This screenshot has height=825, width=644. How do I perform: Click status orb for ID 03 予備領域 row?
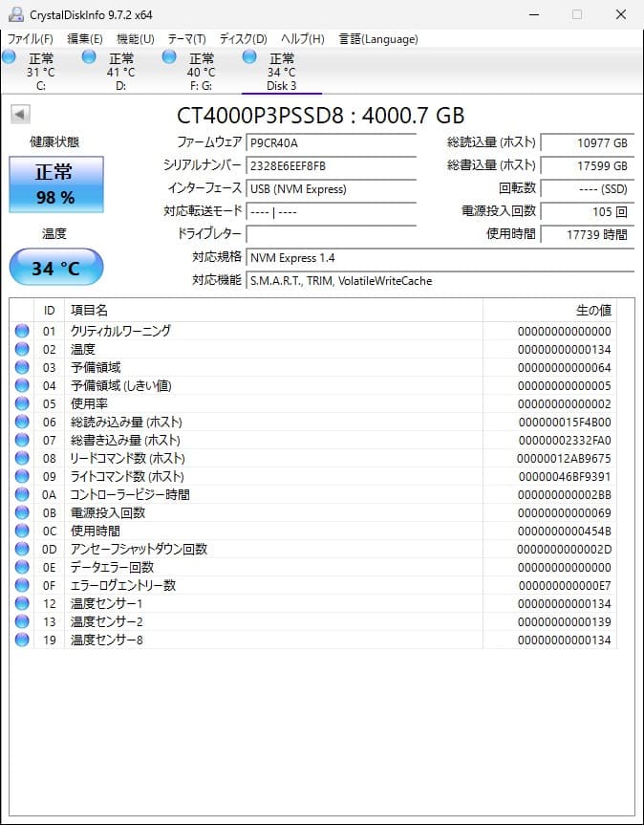tap(22, 367)
